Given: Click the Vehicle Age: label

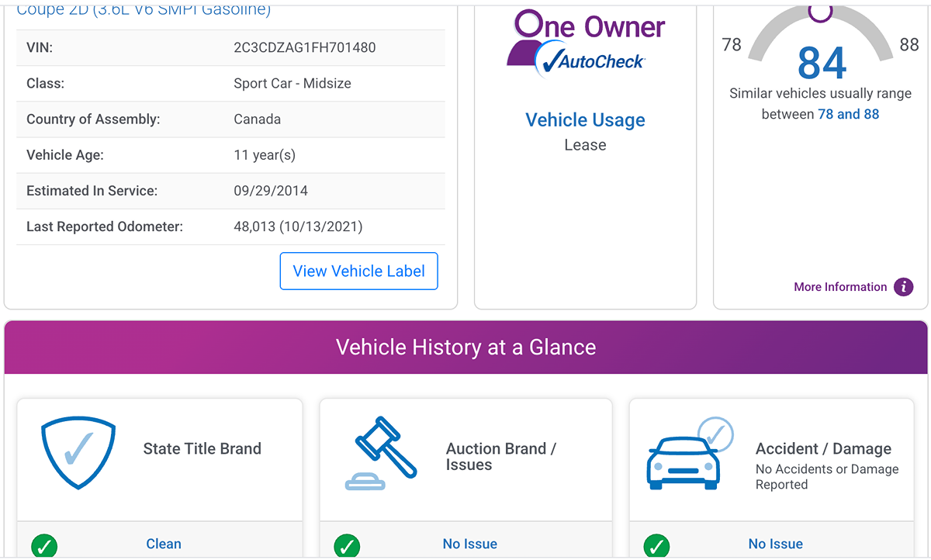Looking at the screenshot, I should 65,155.
